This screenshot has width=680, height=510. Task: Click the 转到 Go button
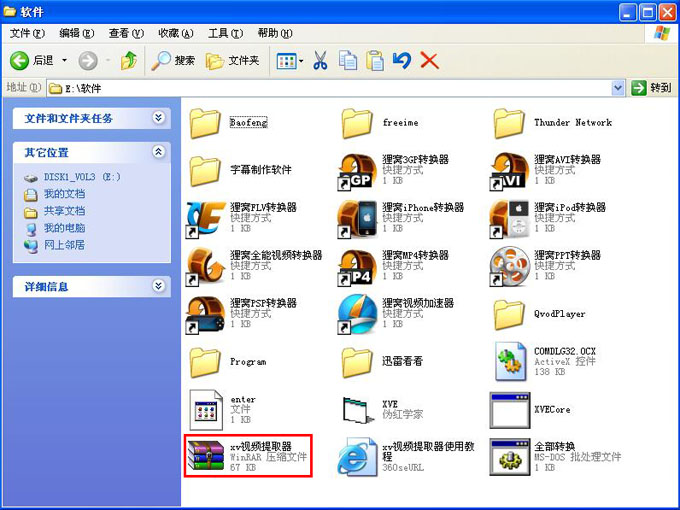tap(651, 88)
